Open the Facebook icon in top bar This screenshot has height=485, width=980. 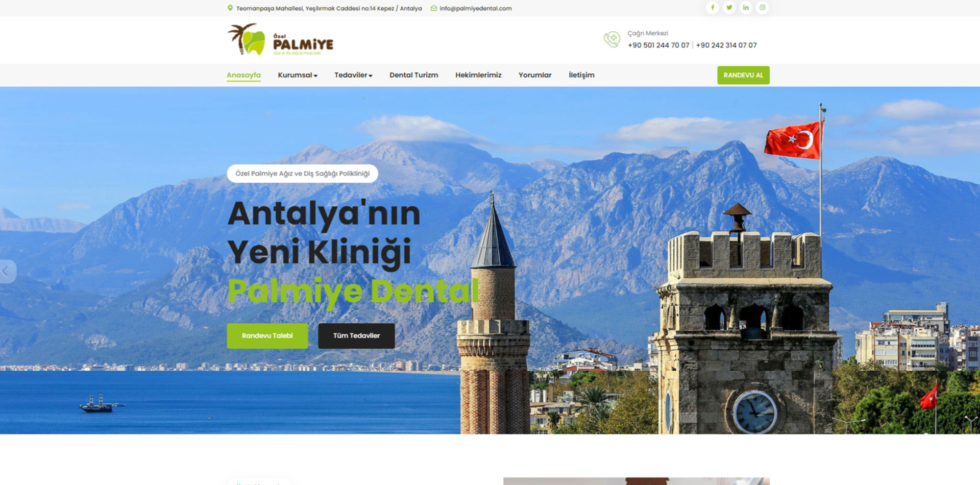713,8
